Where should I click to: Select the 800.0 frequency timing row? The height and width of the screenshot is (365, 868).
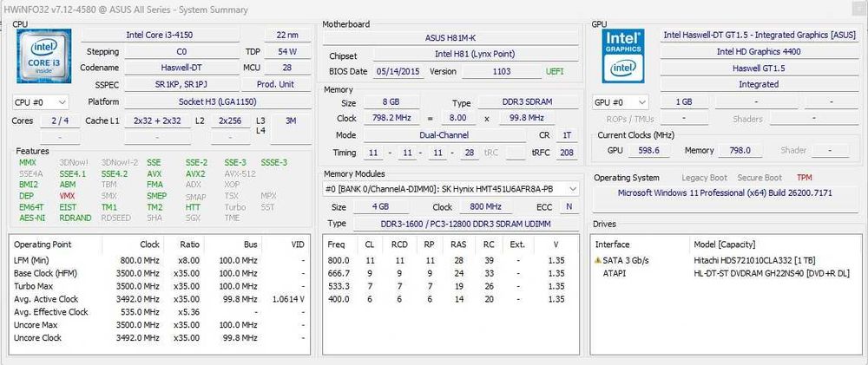click(x=450, y=260)
